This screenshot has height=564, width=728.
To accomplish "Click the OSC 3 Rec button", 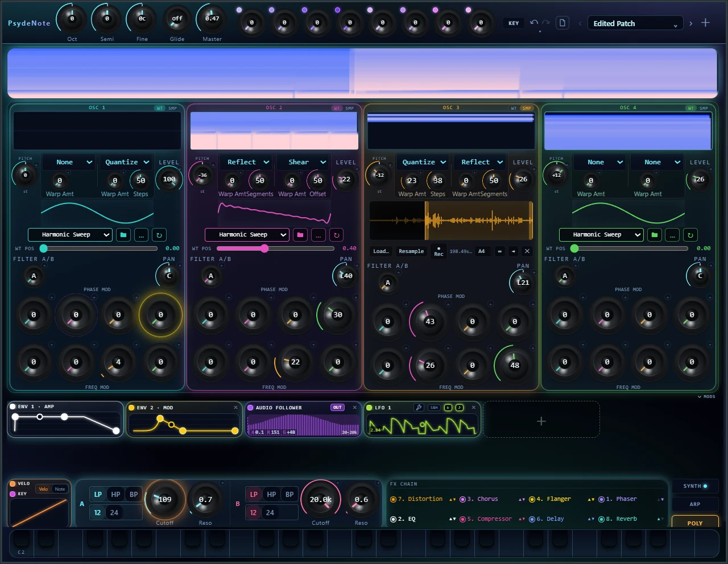I will (x=439, y=251).
